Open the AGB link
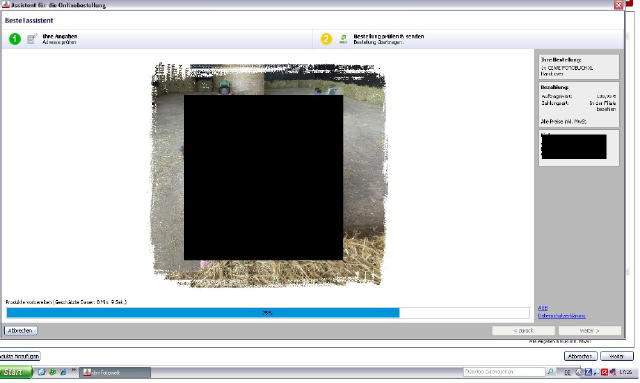This screenshot has width=640, height=383. click(542, 308)
